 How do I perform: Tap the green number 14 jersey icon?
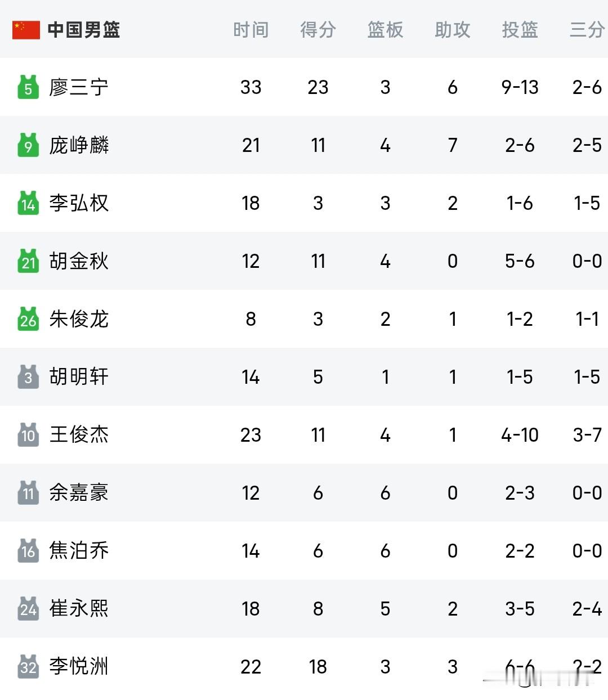28,203
